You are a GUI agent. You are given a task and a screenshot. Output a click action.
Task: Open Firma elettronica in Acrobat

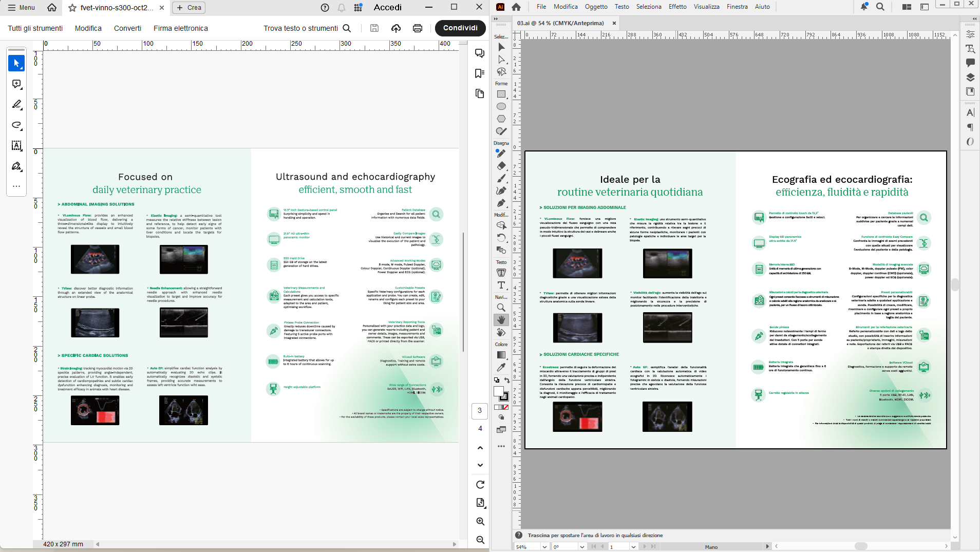pyautogui.click(x=181, y=28)
